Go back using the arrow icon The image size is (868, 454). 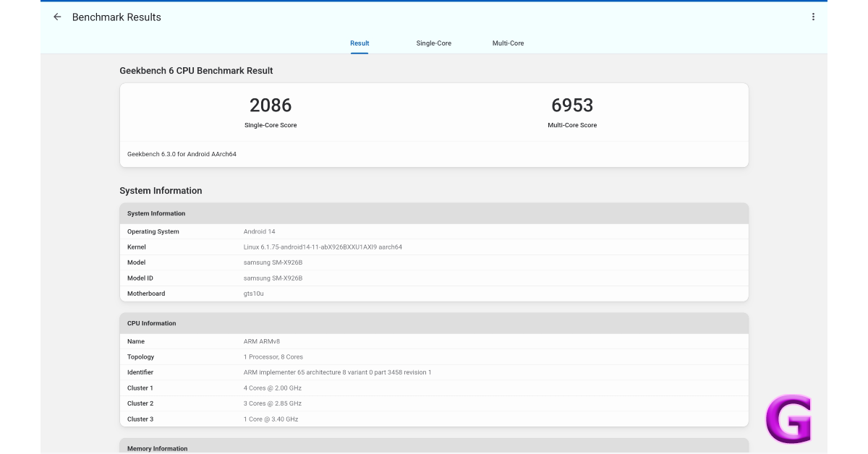pos(57,17)
